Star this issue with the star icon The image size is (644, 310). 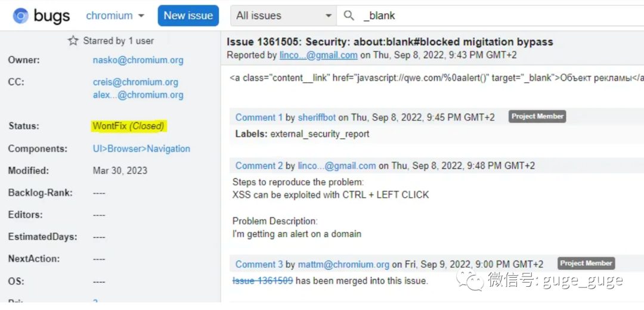click(73, 41)
